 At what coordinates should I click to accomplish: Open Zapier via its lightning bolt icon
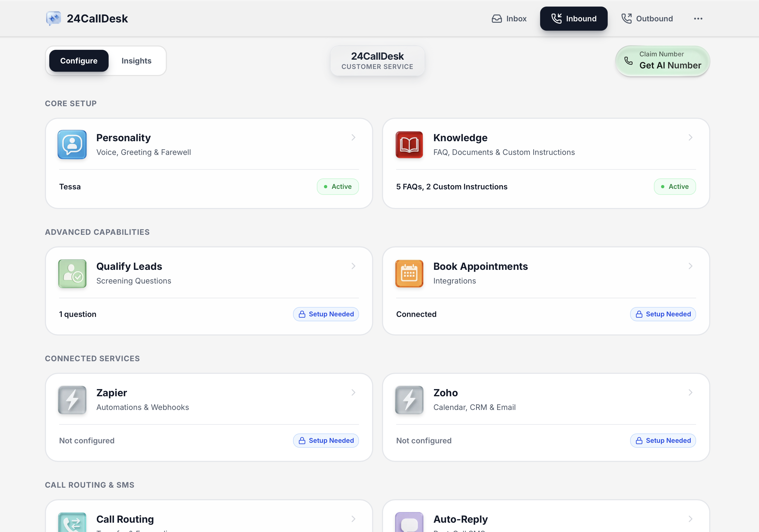(72, 400)
